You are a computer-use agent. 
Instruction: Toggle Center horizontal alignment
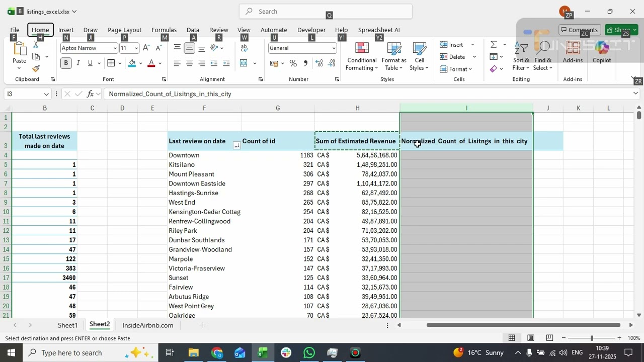point(189,63)
